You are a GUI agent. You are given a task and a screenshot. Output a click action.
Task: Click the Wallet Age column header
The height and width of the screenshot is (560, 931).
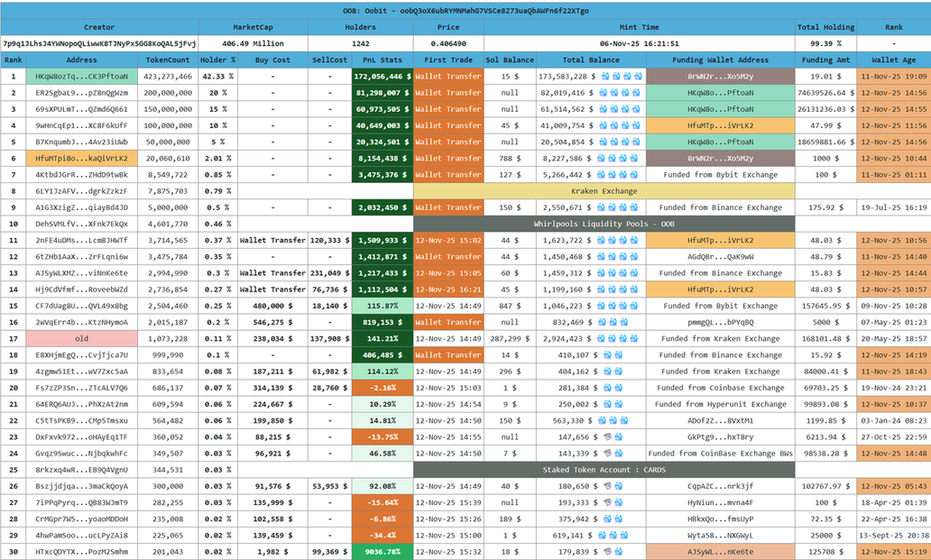(892, 60)
